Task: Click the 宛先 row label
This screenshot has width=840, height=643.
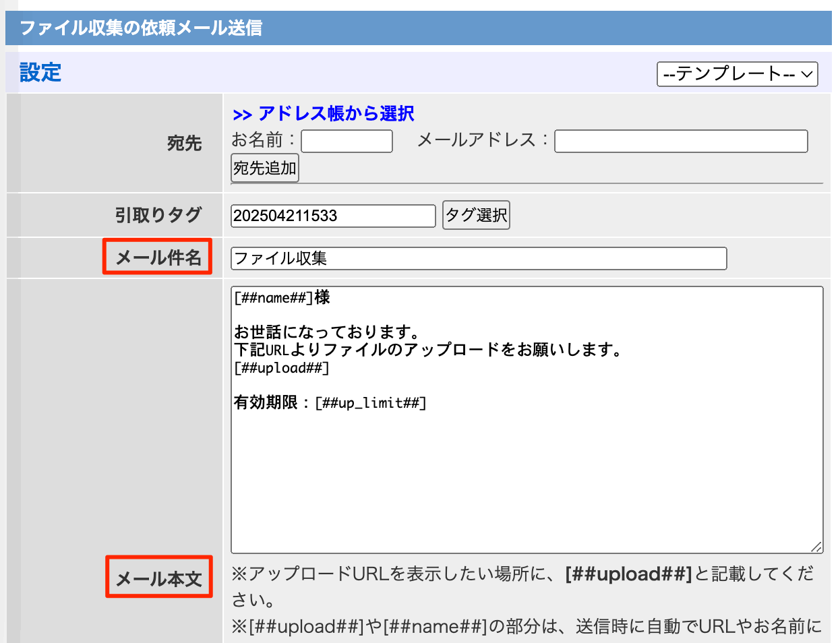Action: point(185,142)
